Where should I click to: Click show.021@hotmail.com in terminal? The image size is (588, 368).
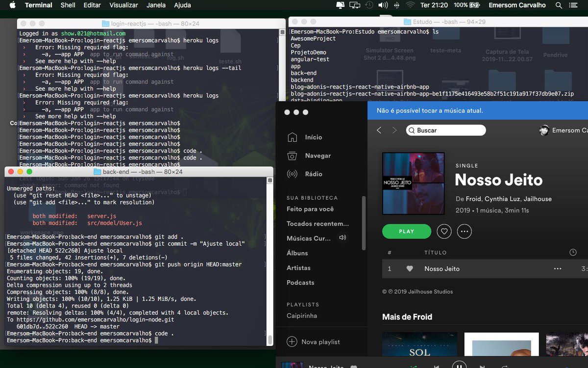pos(93,33)
